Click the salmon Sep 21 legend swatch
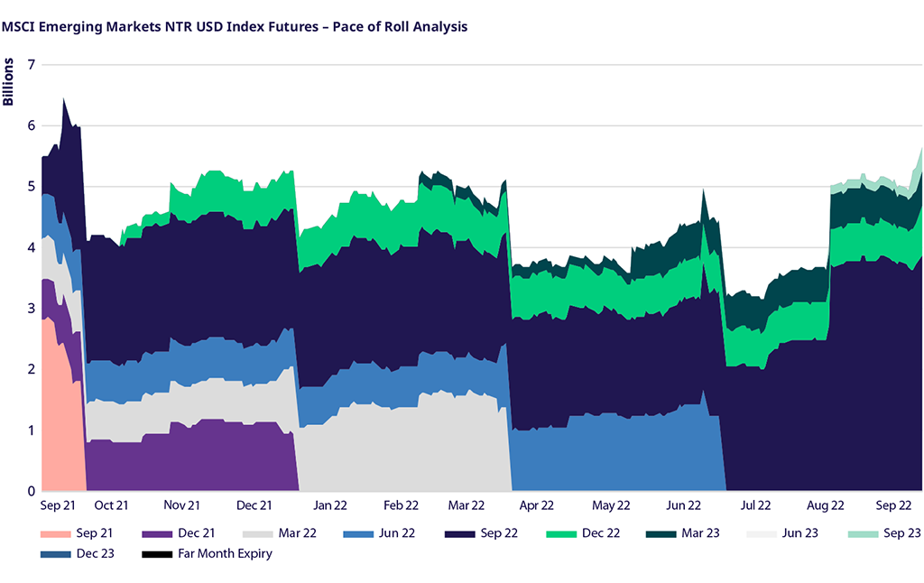This screenshot has width=924, height=583. point(54,533)
